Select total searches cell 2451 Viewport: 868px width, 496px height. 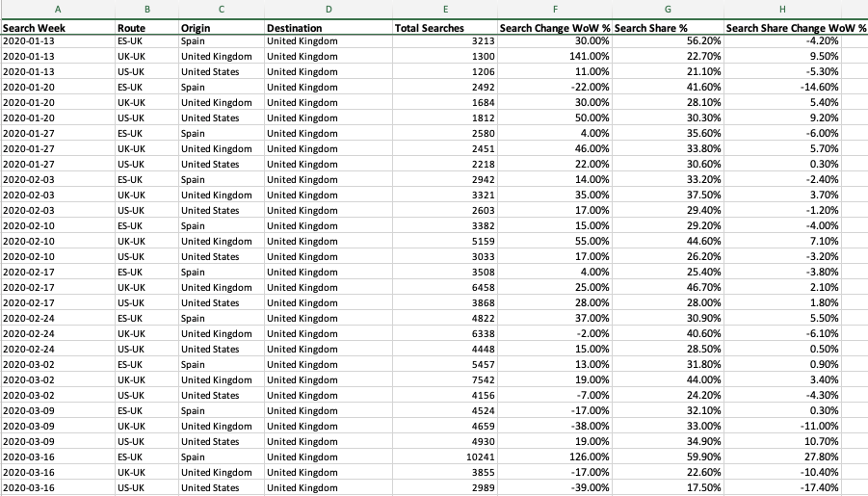444,148
